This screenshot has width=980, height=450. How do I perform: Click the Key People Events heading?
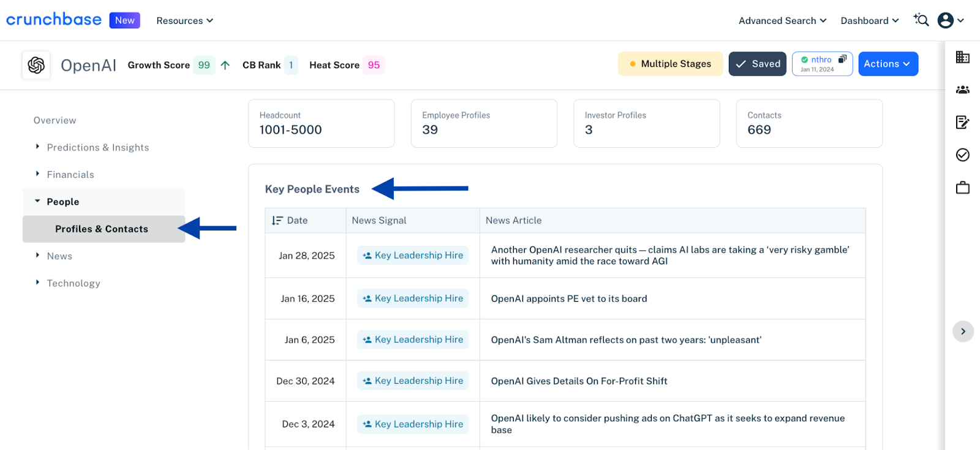(x=312, y=189)
